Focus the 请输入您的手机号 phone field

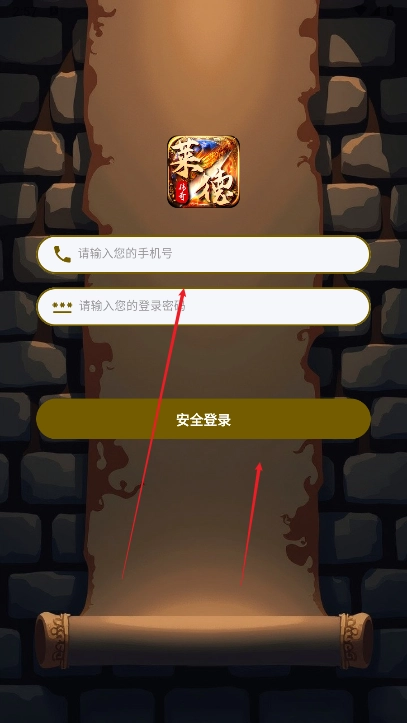tap(203, 255)
